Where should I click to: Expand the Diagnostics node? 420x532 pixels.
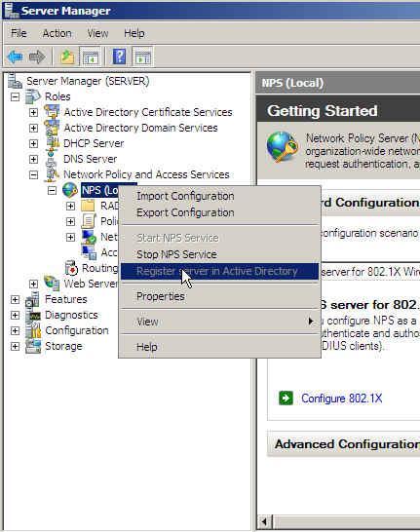[15, 315]
